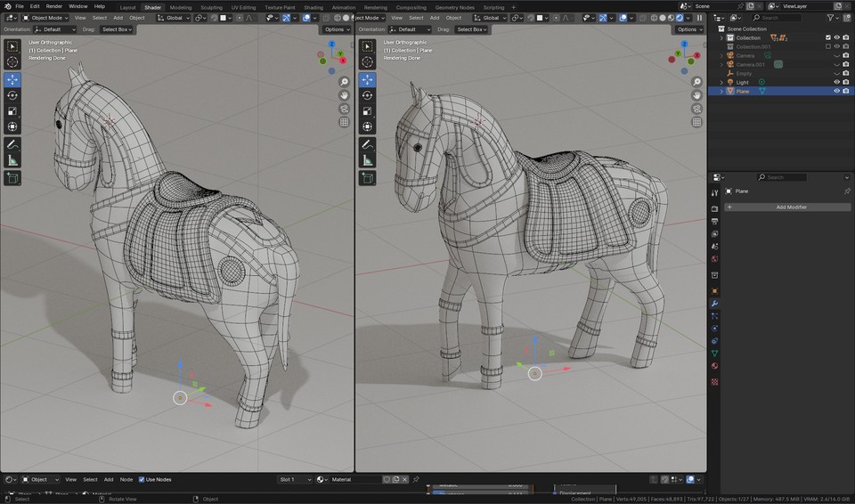Disable the Plane object in renders
Image resolution: width=855 pixels, height=504 pixels.
pos(846,91)
